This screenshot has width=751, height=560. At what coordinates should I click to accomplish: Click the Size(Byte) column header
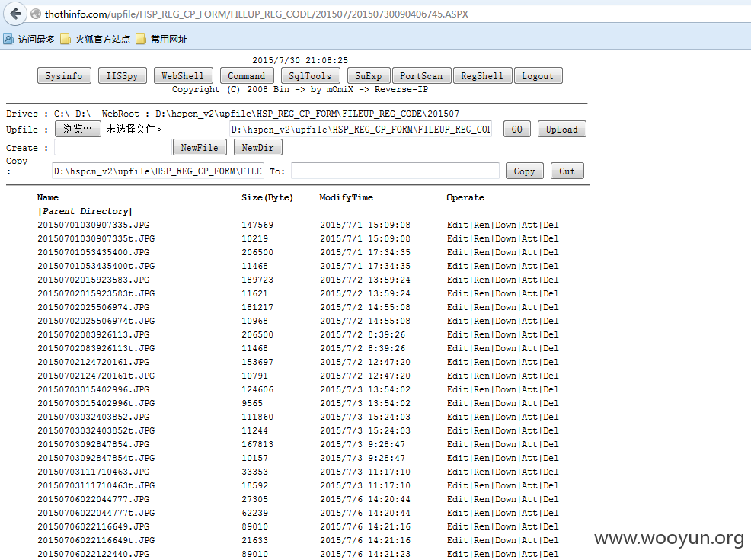click(x=267, y=197)
